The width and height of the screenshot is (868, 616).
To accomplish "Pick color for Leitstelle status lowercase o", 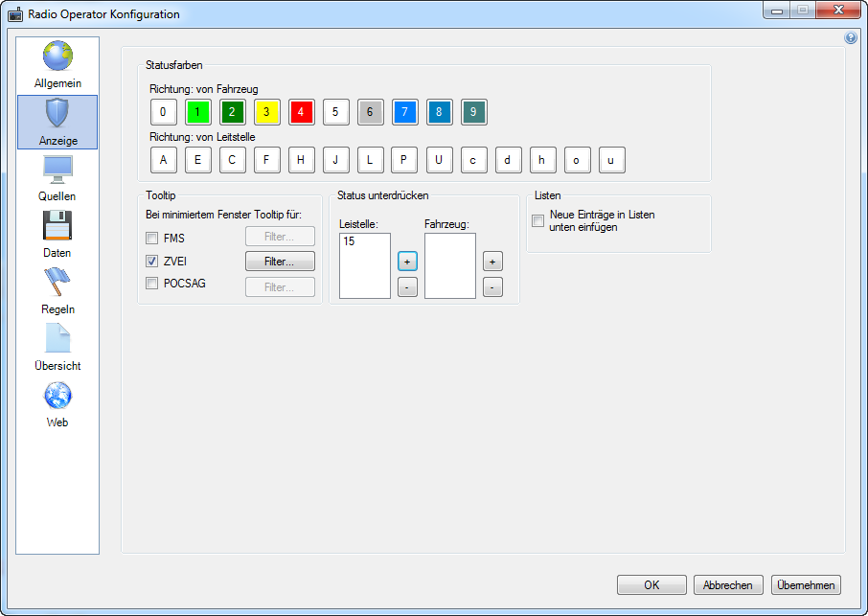I will point(578,160).
